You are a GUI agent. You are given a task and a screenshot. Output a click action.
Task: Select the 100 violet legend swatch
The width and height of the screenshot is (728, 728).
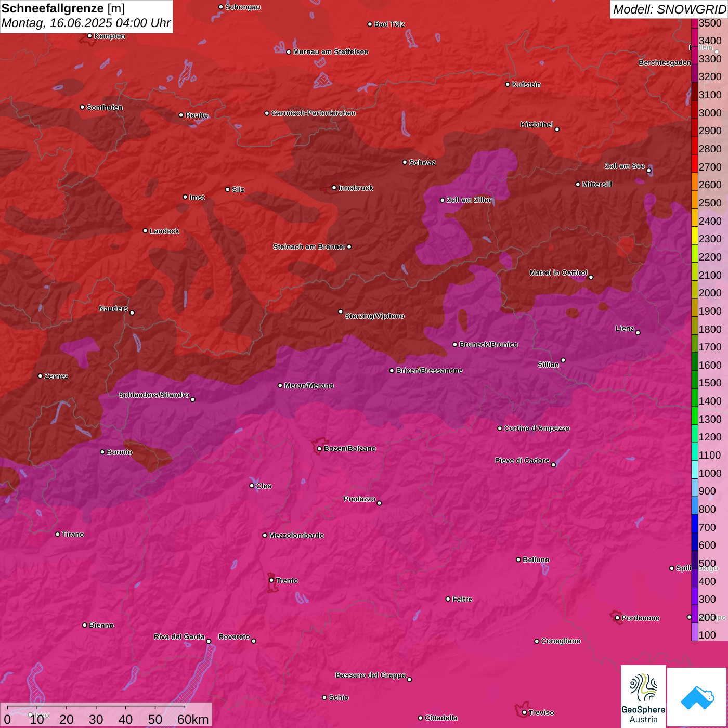[x=695, y=632]
